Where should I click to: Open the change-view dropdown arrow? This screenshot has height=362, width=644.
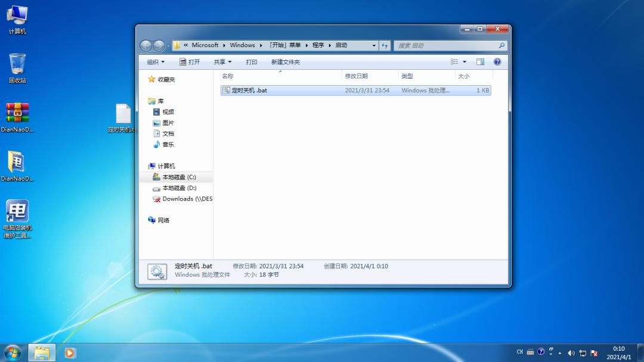464,61
